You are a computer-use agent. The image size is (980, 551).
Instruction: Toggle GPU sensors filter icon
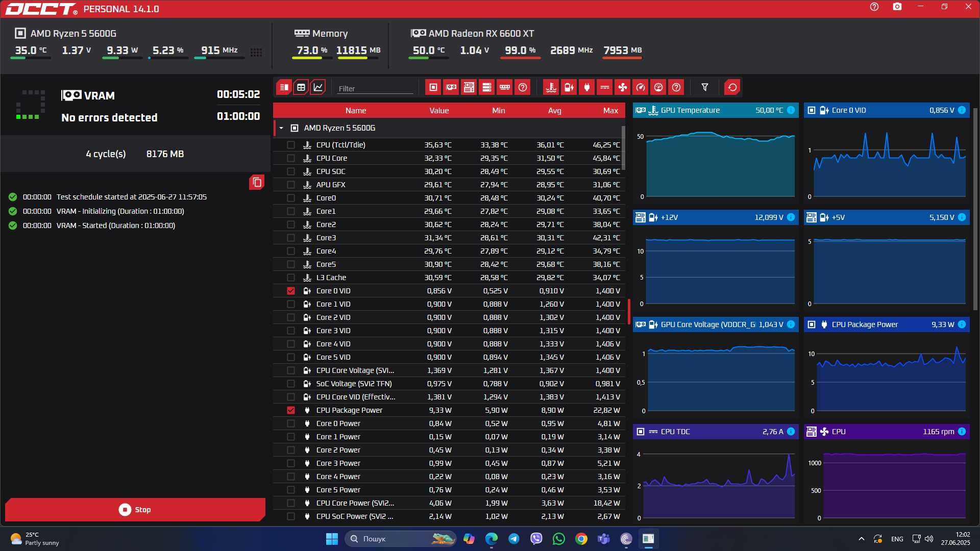coord(451,87)
